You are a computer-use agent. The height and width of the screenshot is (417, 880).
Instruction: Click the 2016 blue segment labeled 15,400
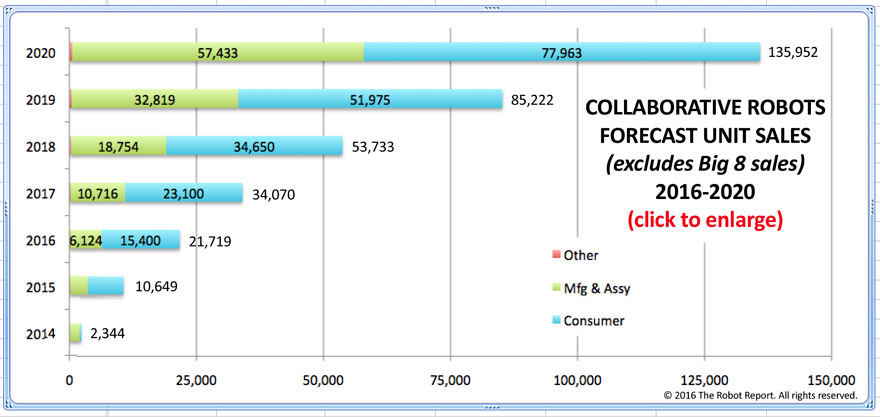coord(141,240)
